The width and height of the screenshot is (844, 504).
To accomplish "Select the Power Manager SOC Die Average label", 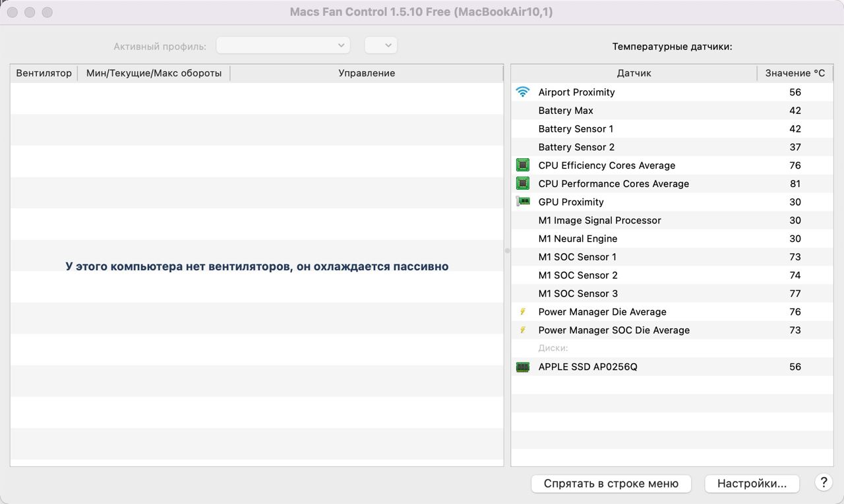I will pos(614,330).
